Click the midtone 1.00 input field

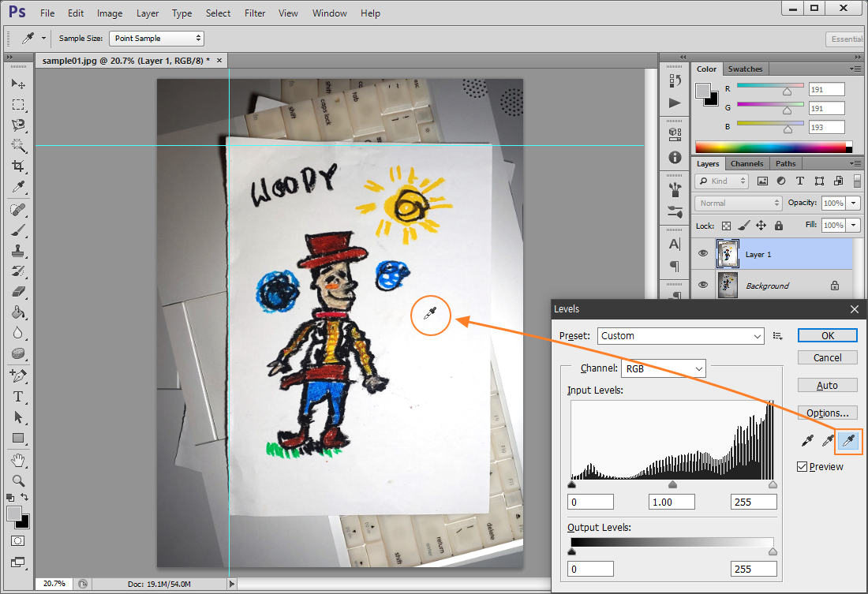point(672,502)
